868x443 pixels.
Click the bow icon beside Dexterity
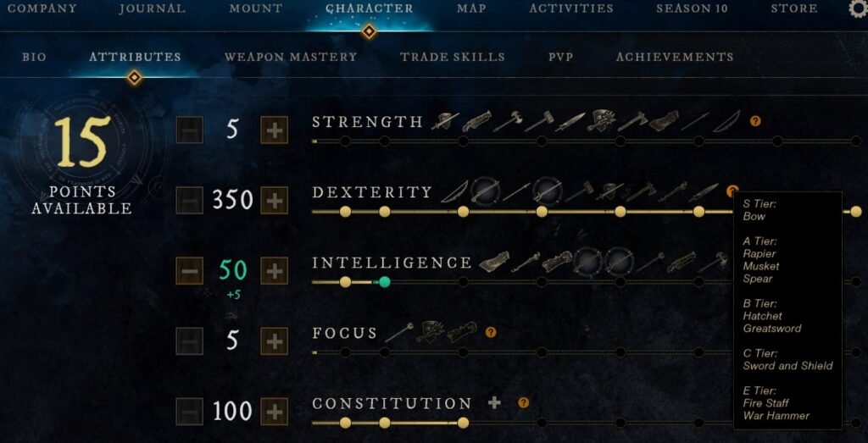[x=453, y=191]
